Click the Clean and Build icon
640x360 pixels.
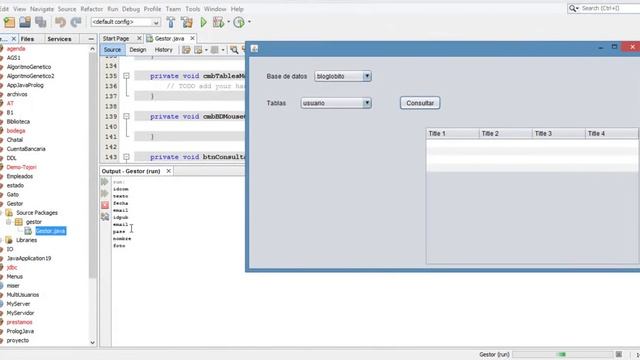click(x=187, y=22)
